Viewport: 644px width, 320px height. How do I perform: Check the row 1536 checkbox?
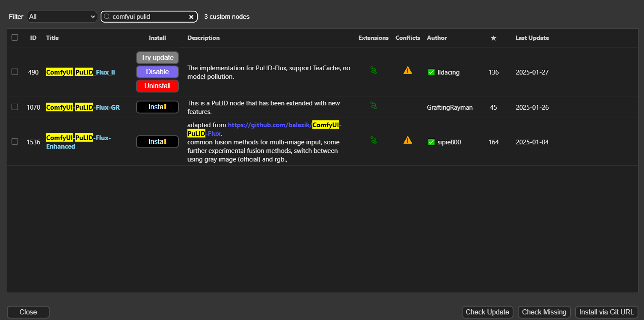point(15,142)
